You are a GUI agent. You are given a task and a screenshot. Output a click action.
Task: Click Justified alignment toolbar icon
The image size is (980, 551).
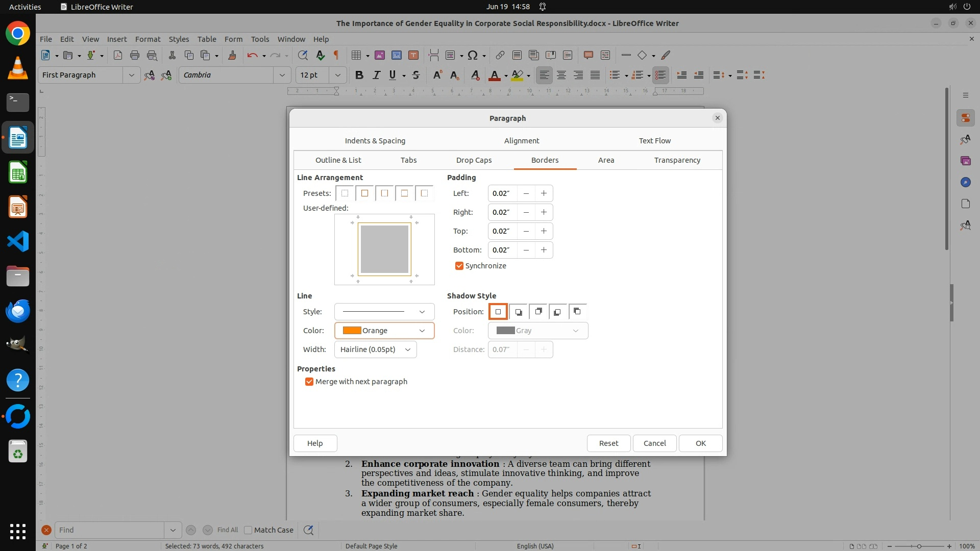pos(595,75)
